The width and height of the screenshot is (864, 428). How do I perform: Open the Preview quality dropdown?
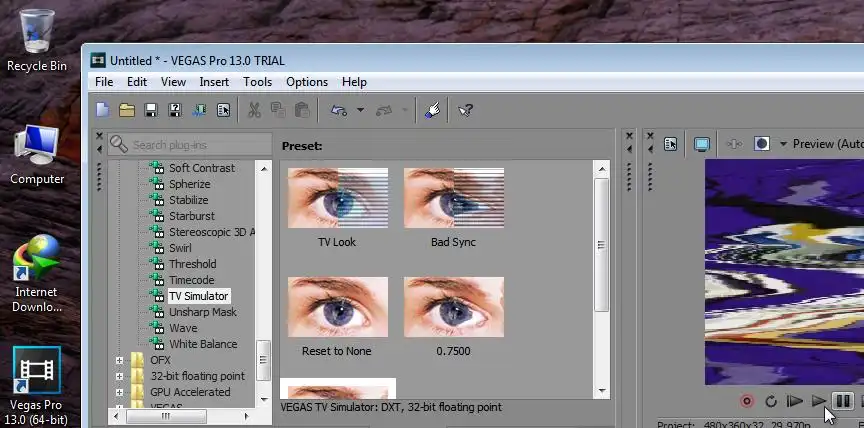828,144
